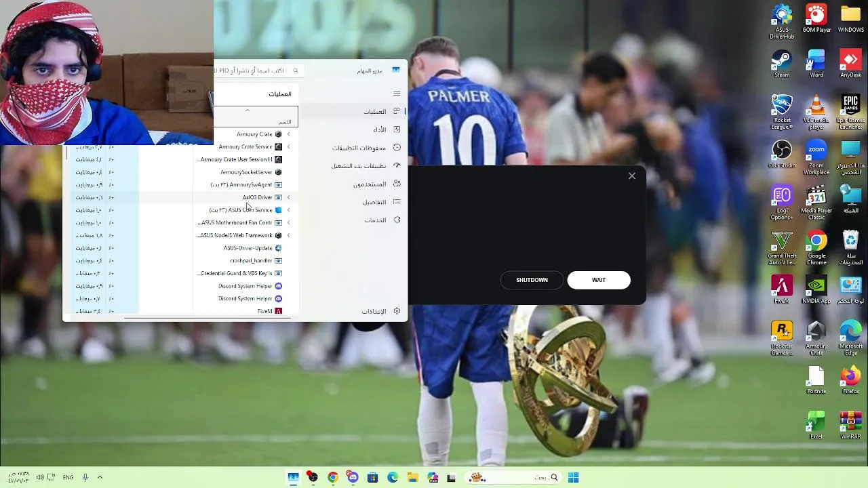Open ASUS DriverHub desktop shortcut
The width and height of the screenshot is (868, 488).
(782, 22)
